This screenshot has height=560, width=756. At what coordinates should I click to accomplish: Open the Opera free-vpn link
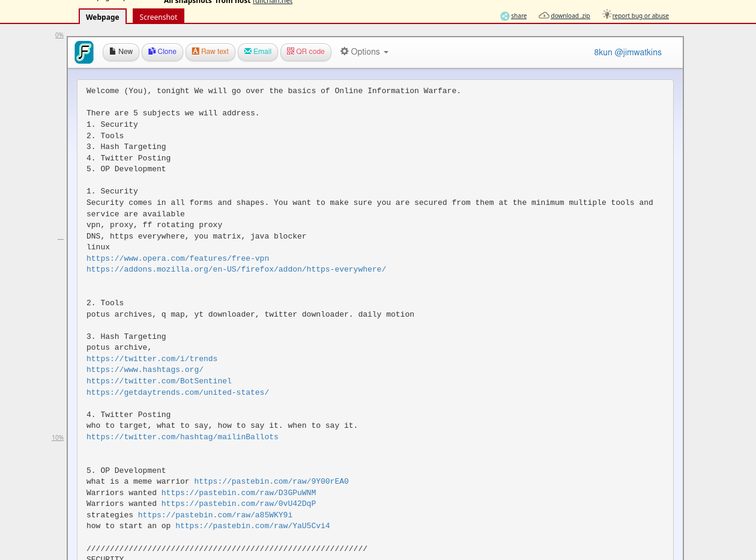[x=178, y=258]
